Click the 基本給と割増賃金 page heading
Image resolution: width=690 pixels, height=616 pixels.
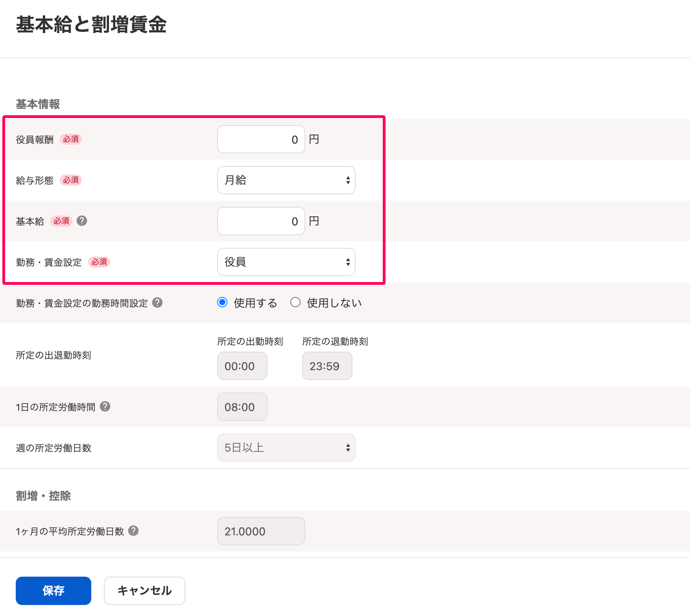point(91,24)
